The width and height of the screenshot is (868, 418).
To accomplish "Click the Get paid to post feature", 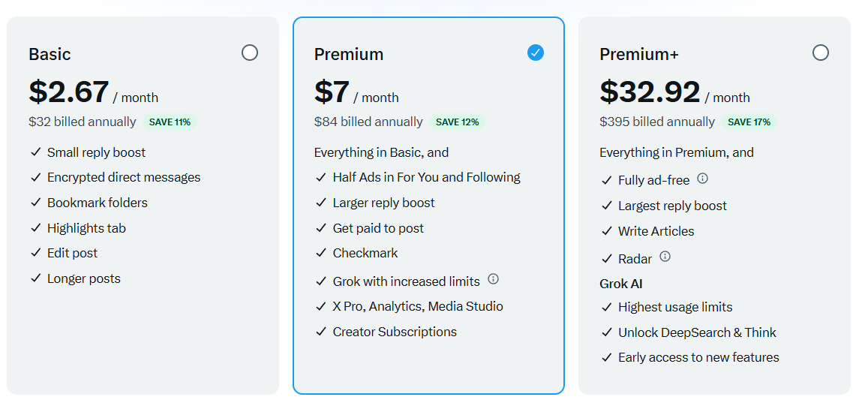I will (378, 228).
